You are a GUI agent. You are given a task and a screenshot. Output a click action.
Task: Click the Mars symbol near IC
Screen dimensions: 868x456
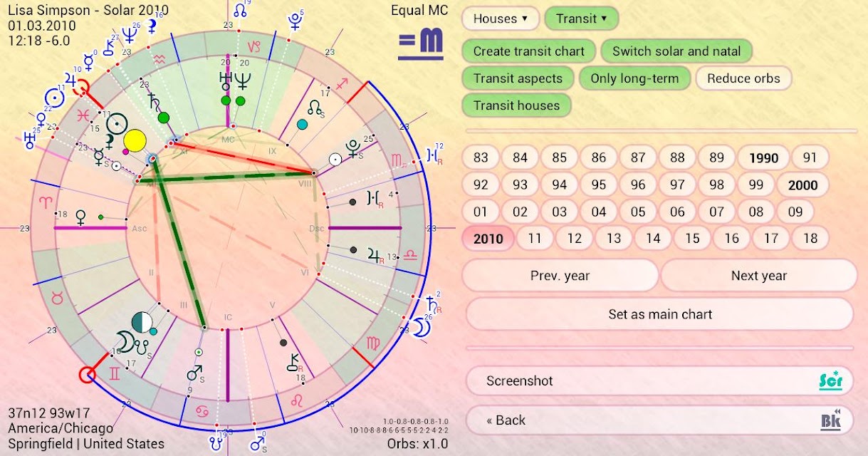click(194, 373)
